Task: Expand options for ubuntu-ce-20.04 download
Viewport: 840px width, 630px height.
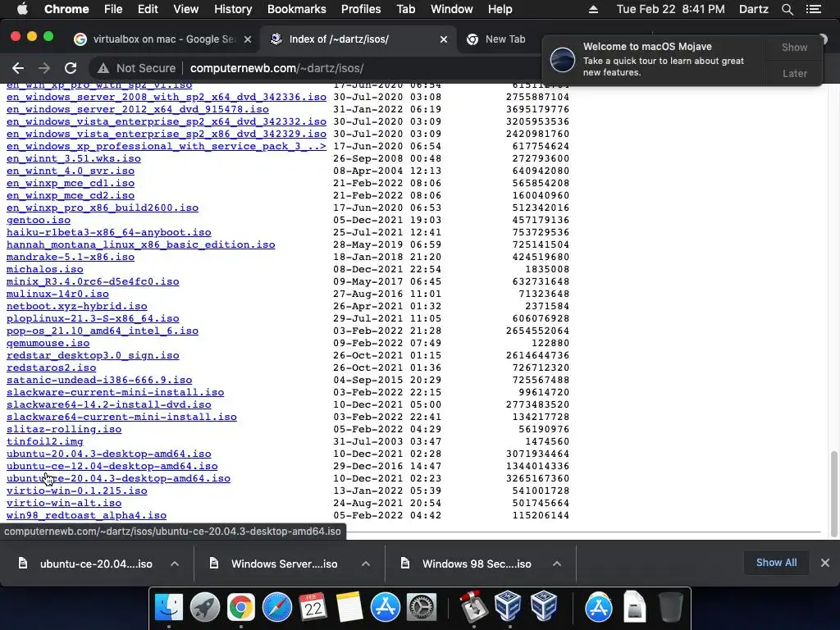Action: click(x=175, y=564)
